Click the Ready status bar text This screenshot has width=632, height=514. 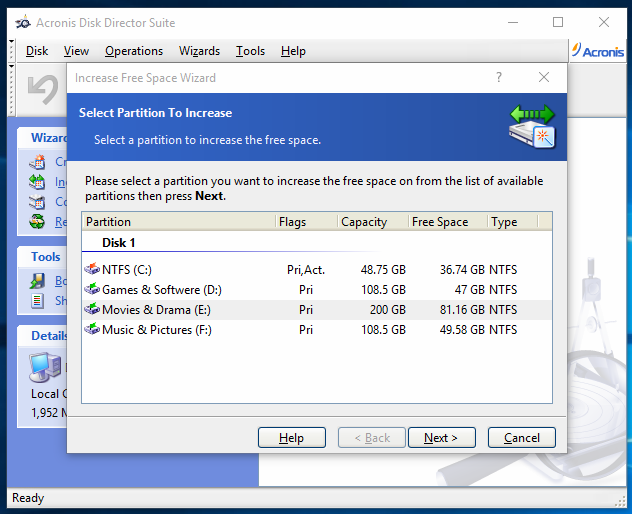(x=28, y=498)
